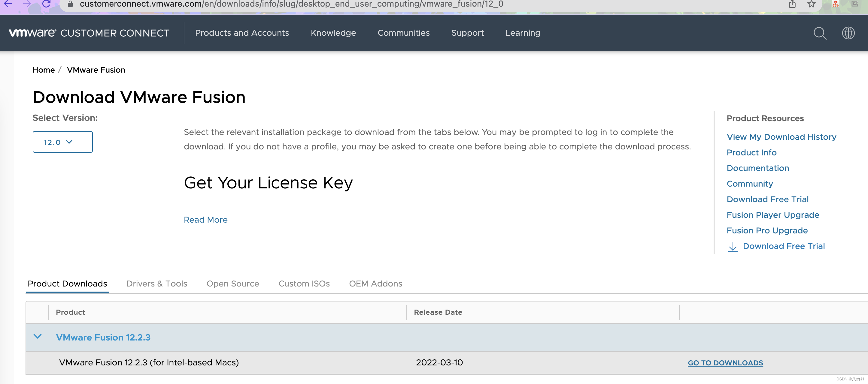The height and width of the screenshot is (384, 868).
Task: Open the globe language selector icon
Action: [848, 33]
